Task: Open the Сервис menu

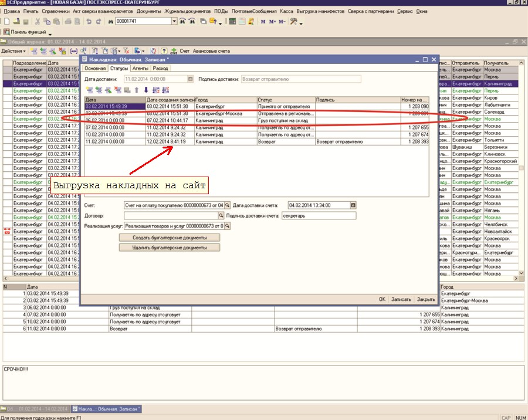Action: tap(405, 11)
